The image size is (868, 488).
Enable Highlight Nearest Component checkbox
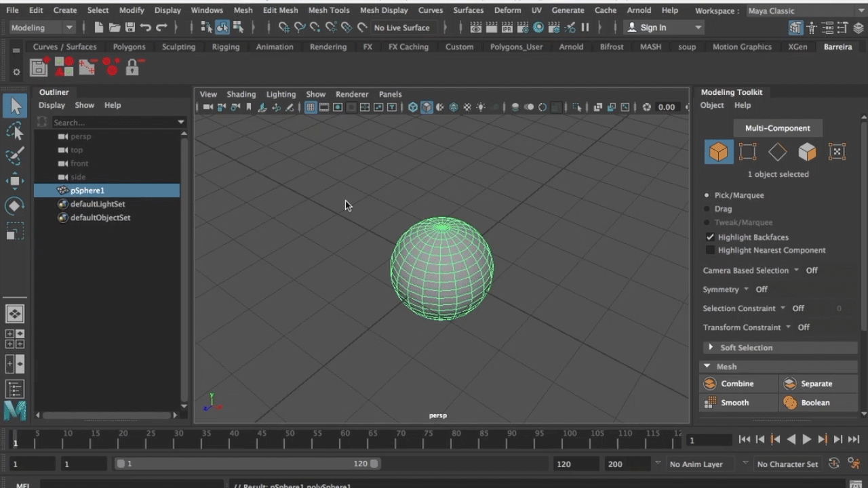tap(710, 250)
